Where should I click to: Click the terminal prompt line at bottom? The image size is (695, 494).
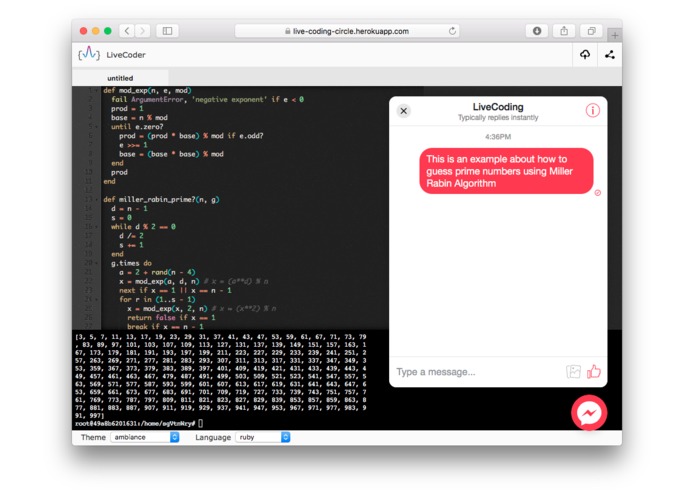pyautogui.click(x=139, y=424)
